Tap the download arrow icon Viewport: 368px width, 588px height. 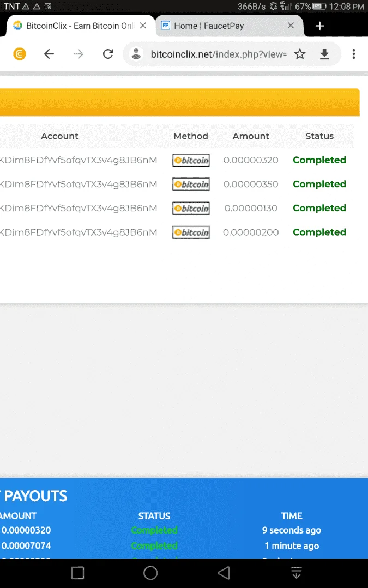pos(324,54)
